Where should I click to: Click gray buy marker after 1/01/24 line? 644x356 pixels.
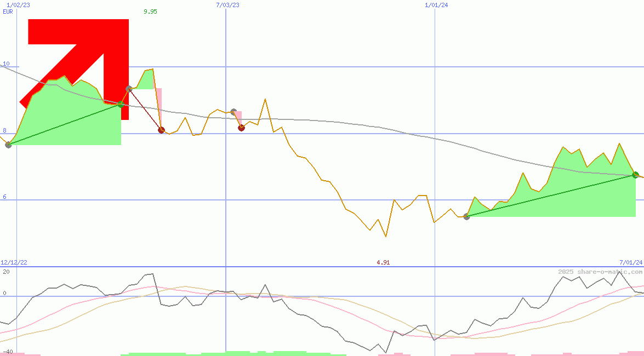(x=466, y=216)
